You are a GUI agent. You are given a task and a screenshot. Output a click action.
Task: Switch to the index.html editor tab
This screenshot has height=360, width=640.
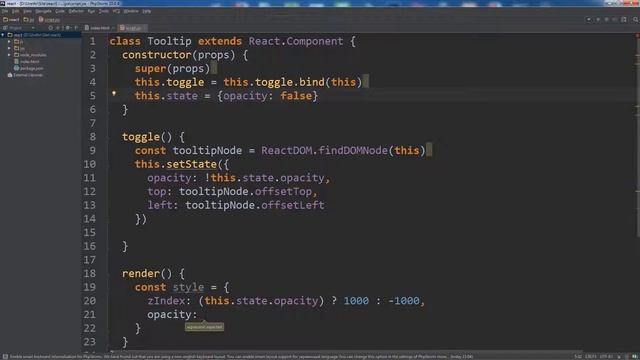click(98, 28)
